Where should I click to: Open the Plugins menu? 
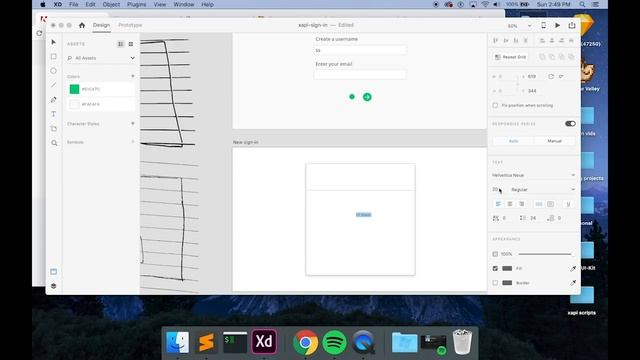point(136,4)
